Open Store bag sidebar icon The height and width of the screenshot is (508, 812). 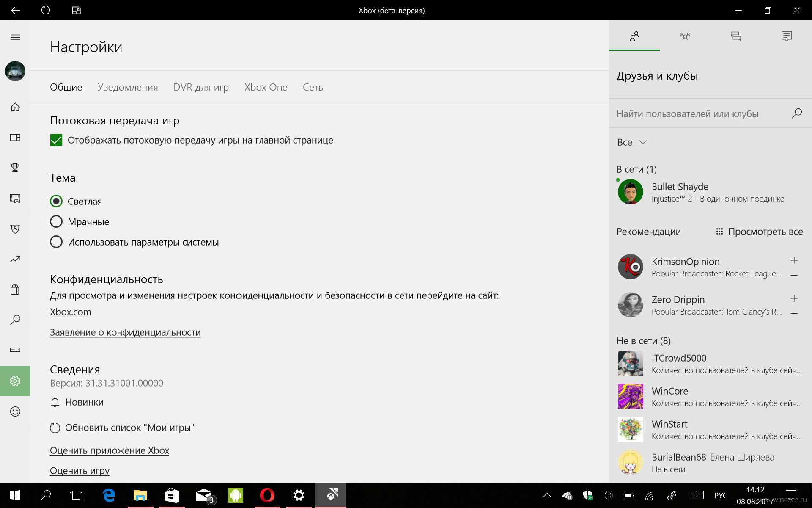click(x=15, y=290)
